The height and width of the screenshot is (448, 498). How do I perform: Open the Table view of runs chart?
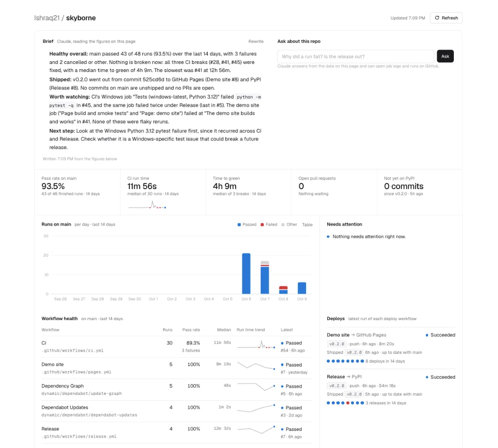307,225
